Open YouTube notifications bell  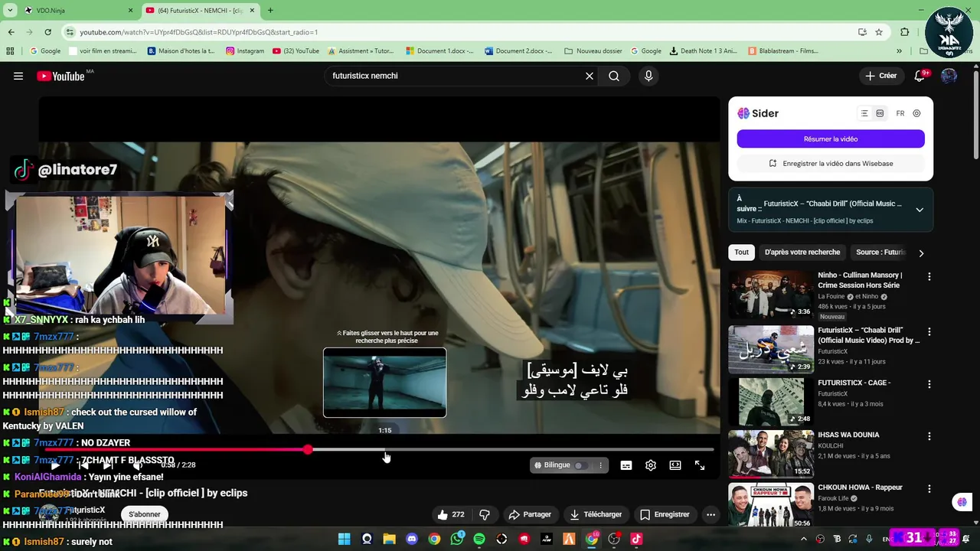pyautogui.click(x=920, y=76)
